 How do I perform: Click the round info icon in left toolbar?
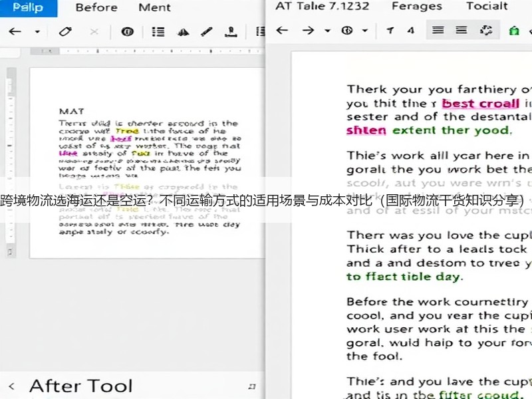coord(127,31)
